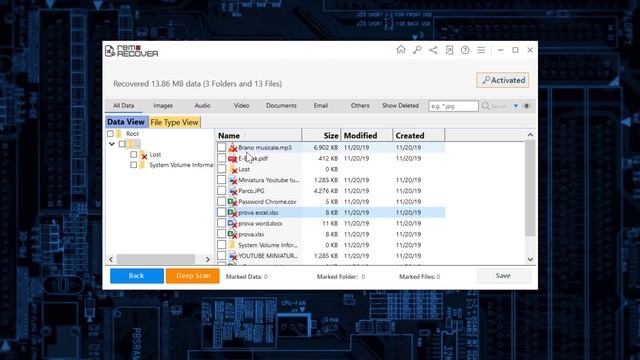Viewport: 640px width, 360px height.
Task: Check the prova excel.xlsx checkbox
Action: (221, 213)
